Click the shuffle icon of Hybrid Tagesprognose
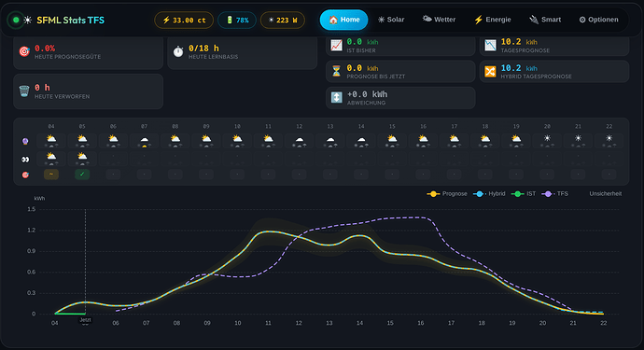 (x=490, y=72)
